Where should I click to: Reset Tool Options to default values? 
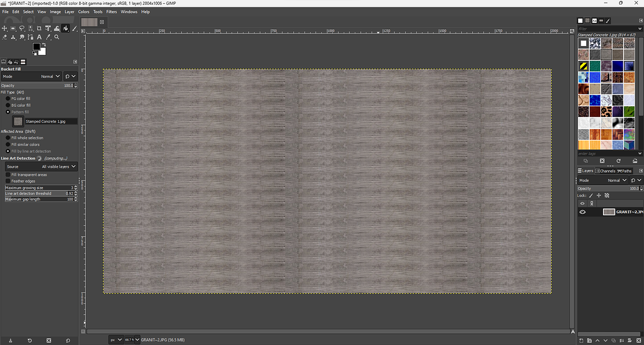pos(68,341)
